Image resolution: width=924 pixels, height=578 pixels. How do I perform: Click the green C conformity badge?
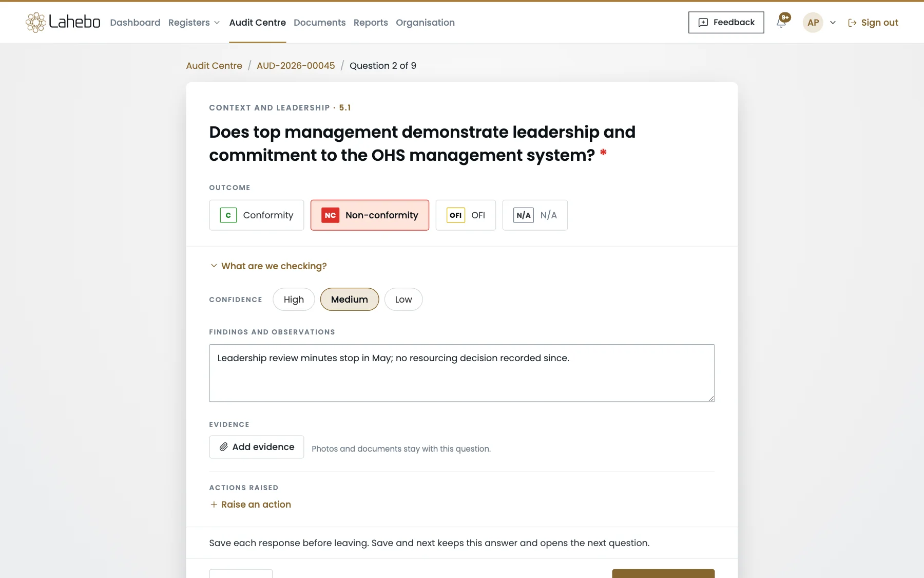pyautogui.click(x=228, y=215)
